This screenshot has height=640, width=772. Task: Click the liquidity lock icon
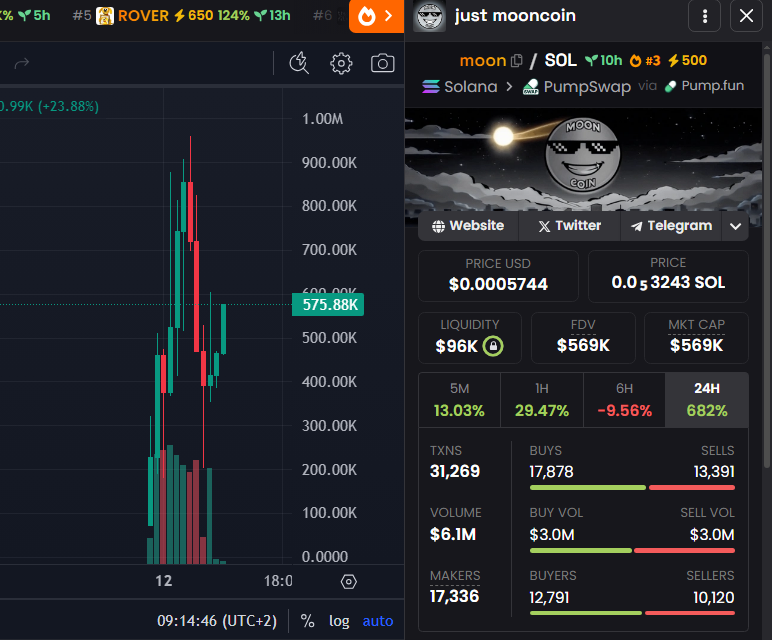pos(493,346)
